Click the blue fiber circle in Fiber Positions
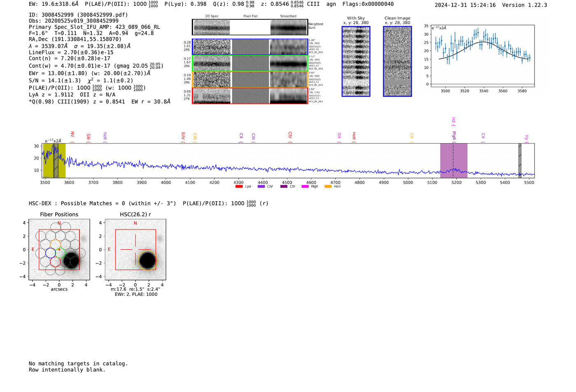The height and width of the screenshot is (392, 576). coord(50,253)
